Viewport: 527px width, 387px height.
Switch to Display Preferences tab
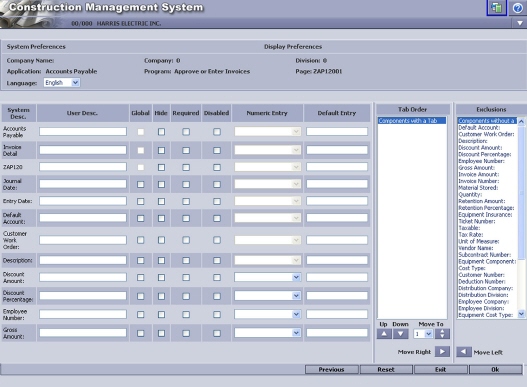coord(293,47)
